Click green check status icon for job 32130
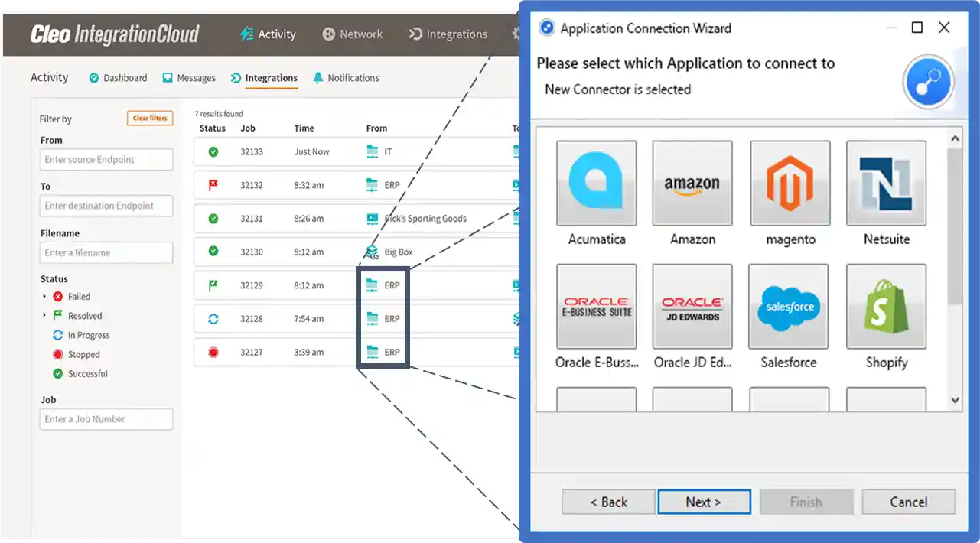Image resolution: width=980 pixels, height=543 pixels. coord(213,252)
